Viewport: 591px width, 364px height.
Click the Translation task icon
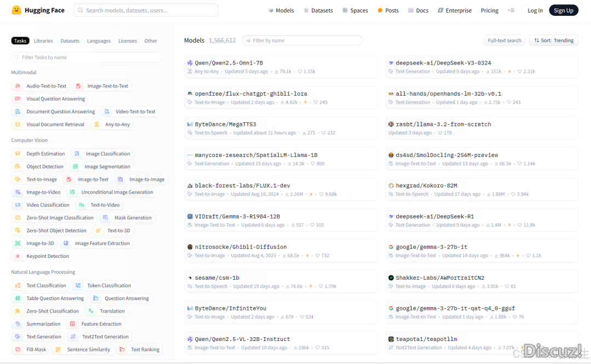click(x=91, y=311)
